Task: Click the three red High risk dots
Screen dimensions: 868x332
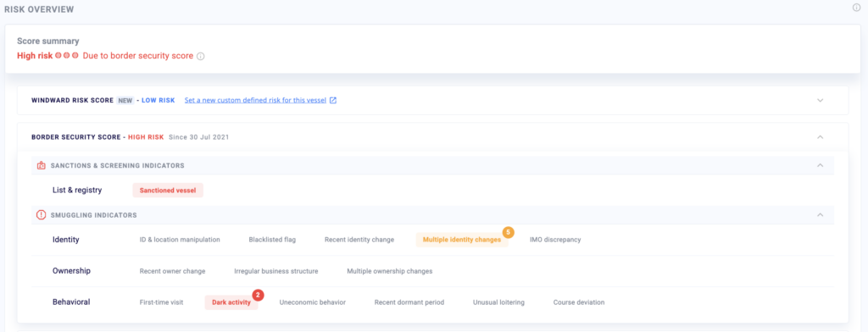Action: pyautogui.click(x=67, y=56)
